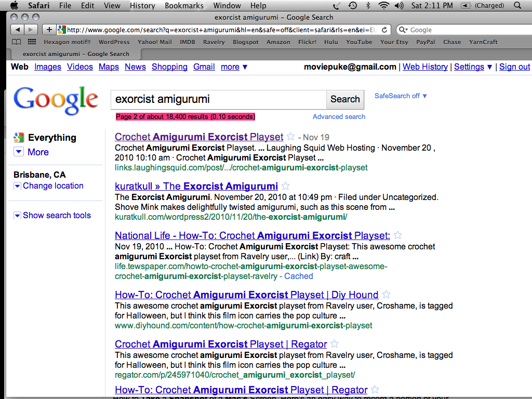Toggle star on the Diy Hound result
Viewport: 532px width, 399px height.
pos(386,295)
